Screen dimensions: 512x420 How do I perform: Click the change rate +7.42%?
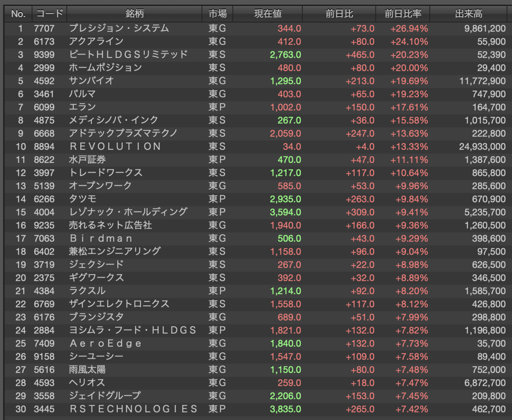click(411, 409)
